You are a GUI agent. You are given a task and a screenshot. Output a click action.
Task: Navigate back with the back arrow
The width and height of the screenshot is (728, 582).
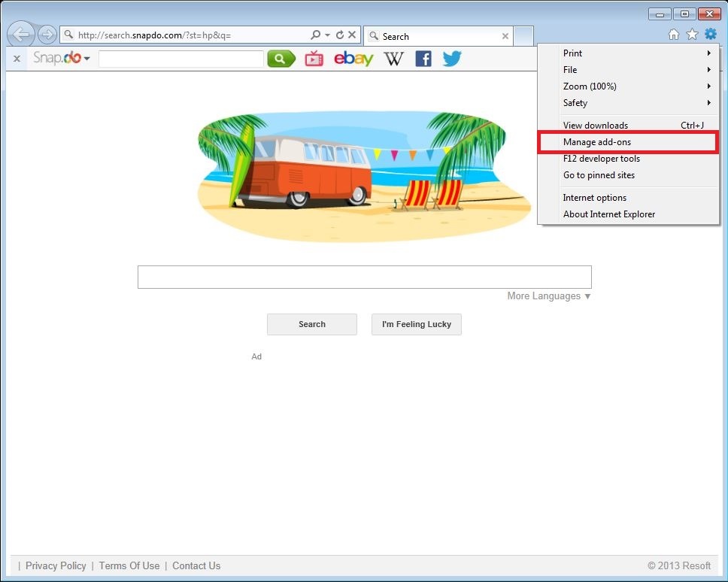pyautogui.click(x=21, y=34)
